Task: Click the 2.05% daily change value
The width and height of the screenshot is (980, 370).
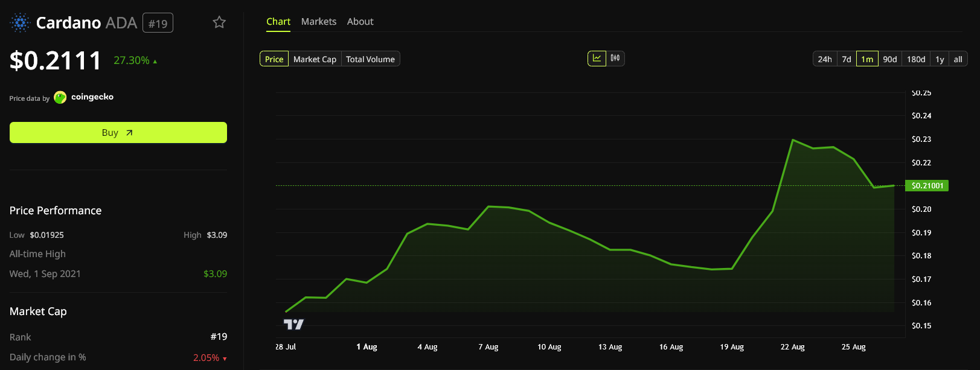Action: [206, 358]
